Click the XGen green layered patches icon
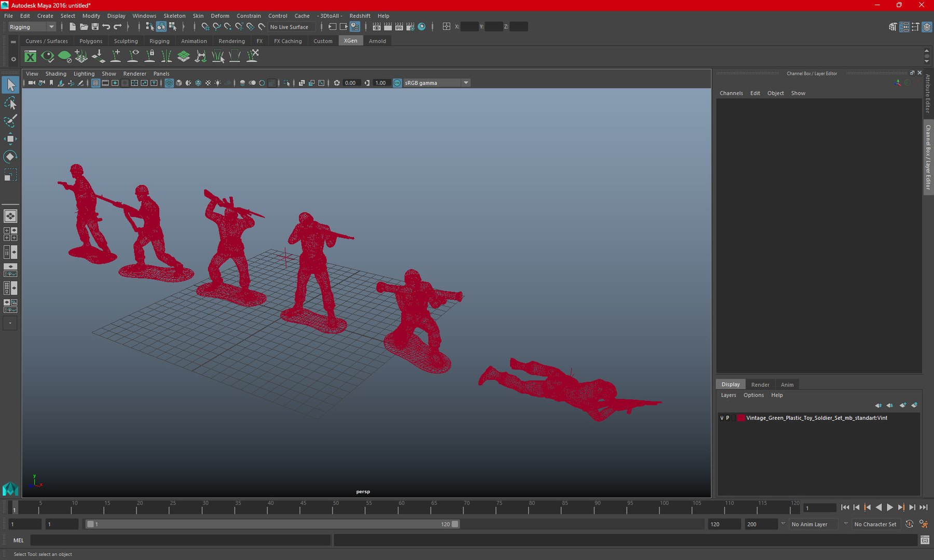Image resolution: width=934 pixels, height=560 pixels. (184, 57)
